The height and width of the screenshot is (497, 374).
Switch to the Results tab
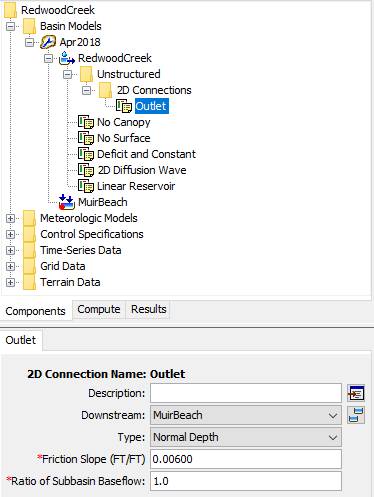coord(148,309)
